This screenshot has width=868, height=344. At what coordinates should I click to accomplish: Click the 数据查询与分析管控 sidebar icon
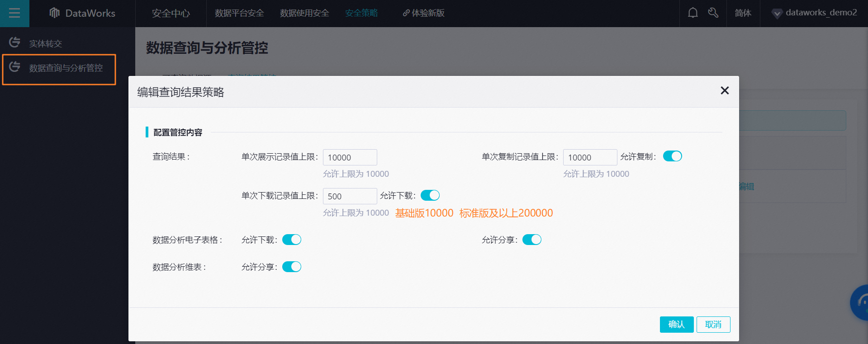[x=14, y=67]
